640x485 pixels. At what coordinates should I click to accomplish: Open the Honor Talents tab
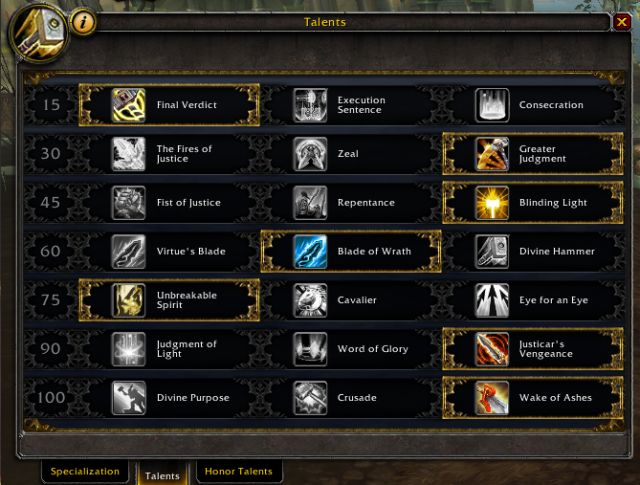click(x=239, y=472)
